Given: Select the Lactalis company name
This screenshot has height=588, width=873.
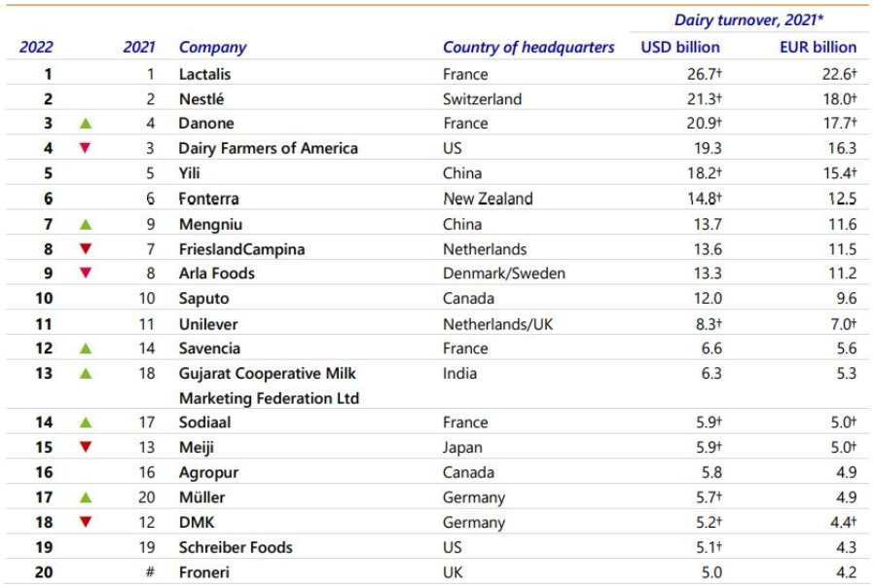Looking at the screenshot, I should (206, 74).
